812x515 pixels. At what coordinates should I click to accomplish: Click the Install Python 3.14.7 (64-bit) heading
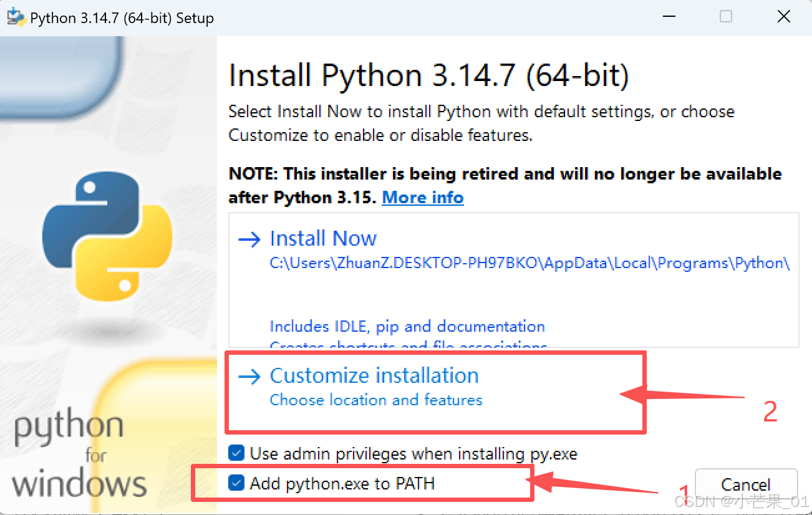click(x=429, y=76)
